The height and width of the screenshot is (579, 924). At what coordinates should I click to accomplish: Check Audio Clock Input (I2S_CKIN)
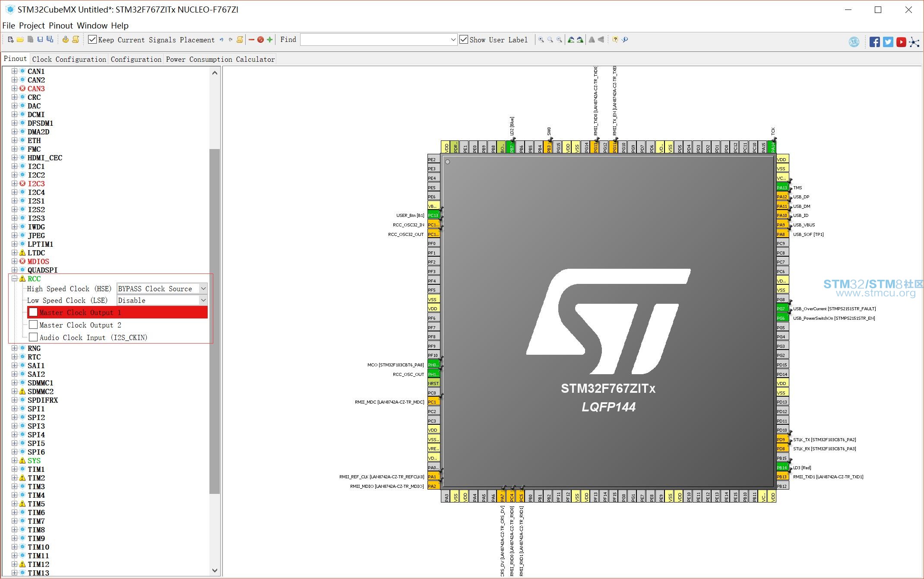pyautogui.click(x=33, y=337)
